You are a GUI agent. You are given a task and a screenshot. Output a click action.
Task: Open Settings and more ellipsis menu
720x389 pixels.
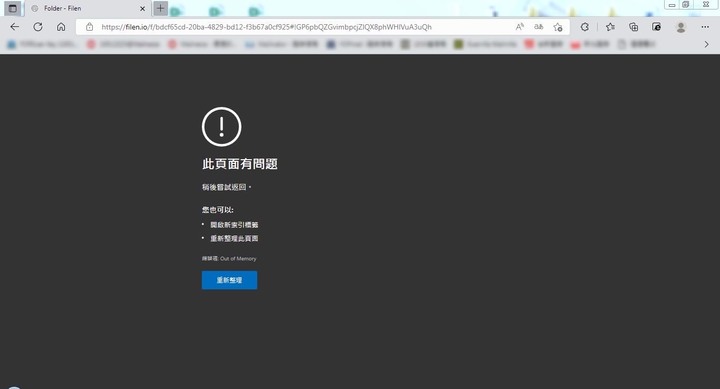coord(705,27)
